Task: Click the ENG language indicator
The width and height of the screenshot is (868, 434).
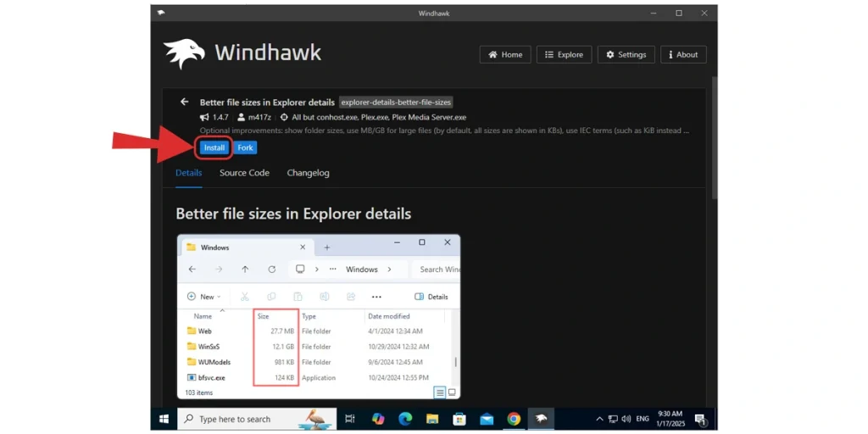Action: click(643, 419)
